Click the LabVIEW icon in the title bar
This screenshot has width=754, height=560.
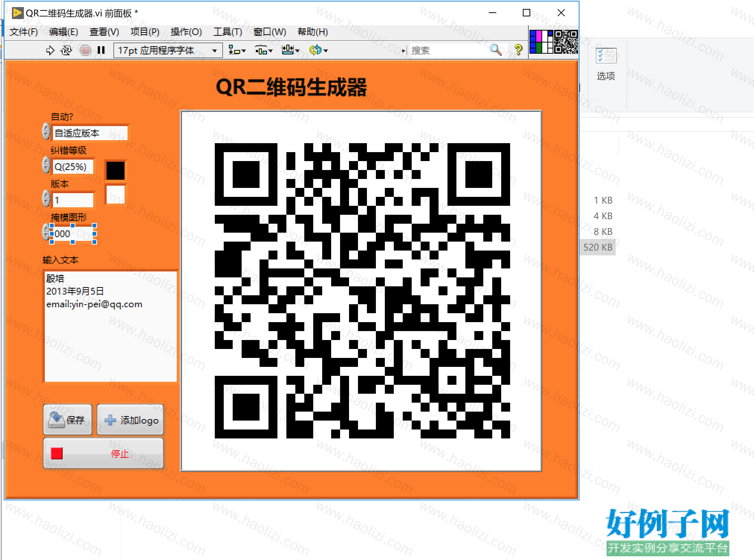point(17,13)
